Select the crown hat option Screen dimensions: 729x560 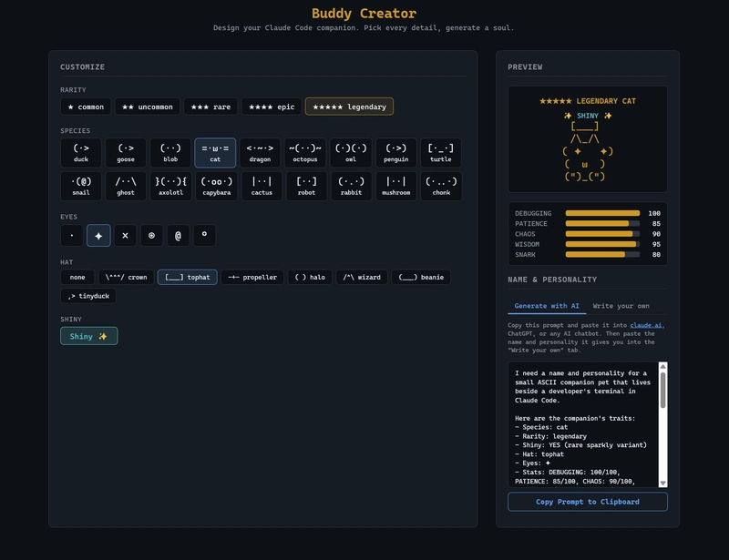tap(127, 277)
